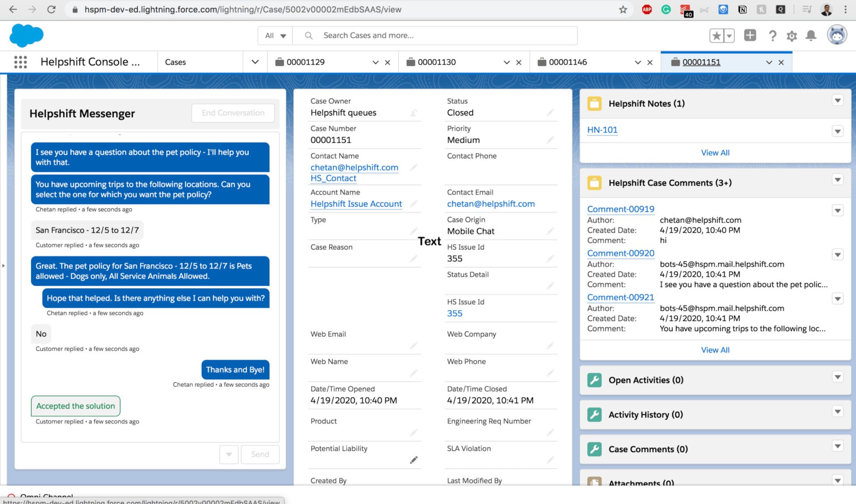Open the Favorites star icon
Screen dimensions: 856x504
[x=716, y=36]
